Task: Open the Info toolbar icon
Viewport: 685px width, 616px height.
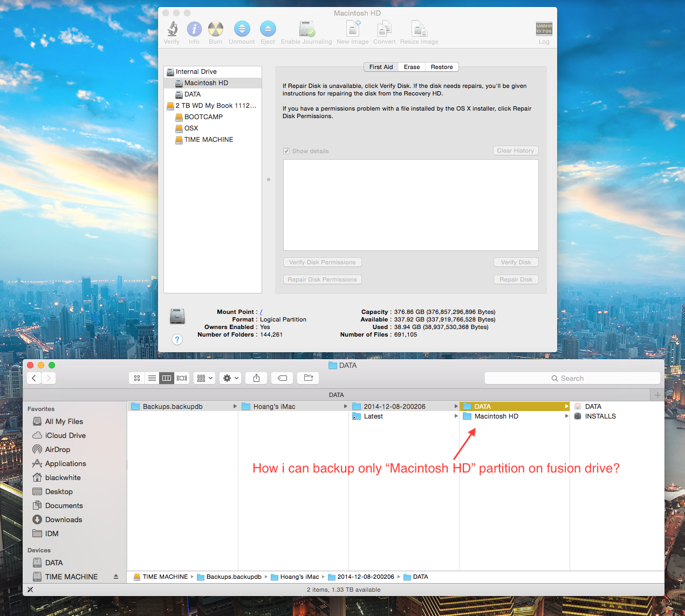Action: 194,29
